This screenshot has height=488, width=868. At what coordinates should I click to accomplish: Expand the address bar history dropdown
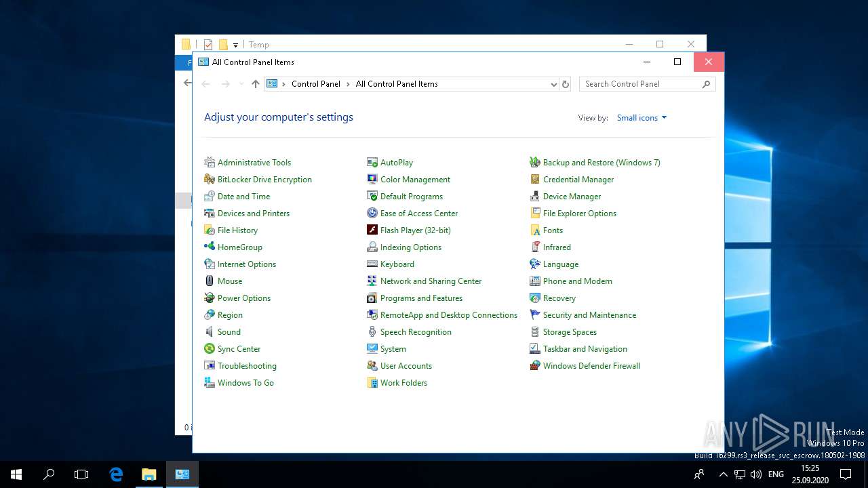[x=554, y=84]
